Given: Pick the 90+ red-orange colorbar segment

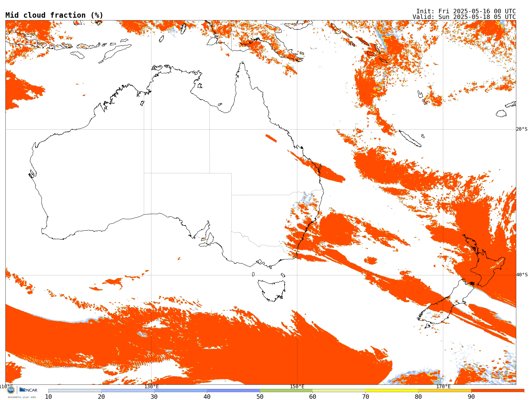Looking at the screenshot, I should pyautogui.click(x=498, y=391).
